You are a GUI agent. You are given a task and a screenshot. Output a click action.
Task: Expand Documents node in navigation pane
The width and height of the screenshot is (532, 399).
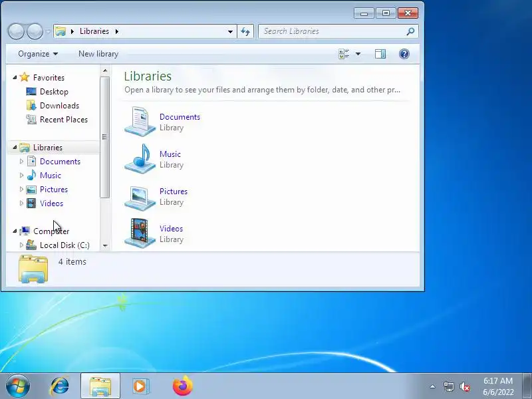(x=21, y=161)
